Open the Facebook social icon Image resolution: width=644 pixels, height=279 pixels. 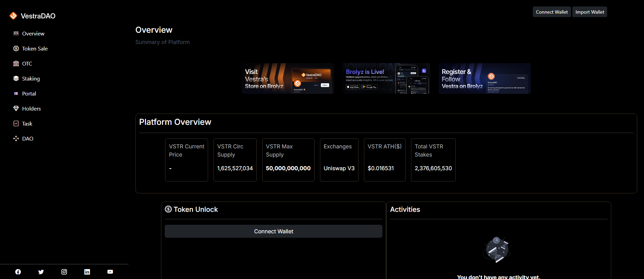click(18, 272)
